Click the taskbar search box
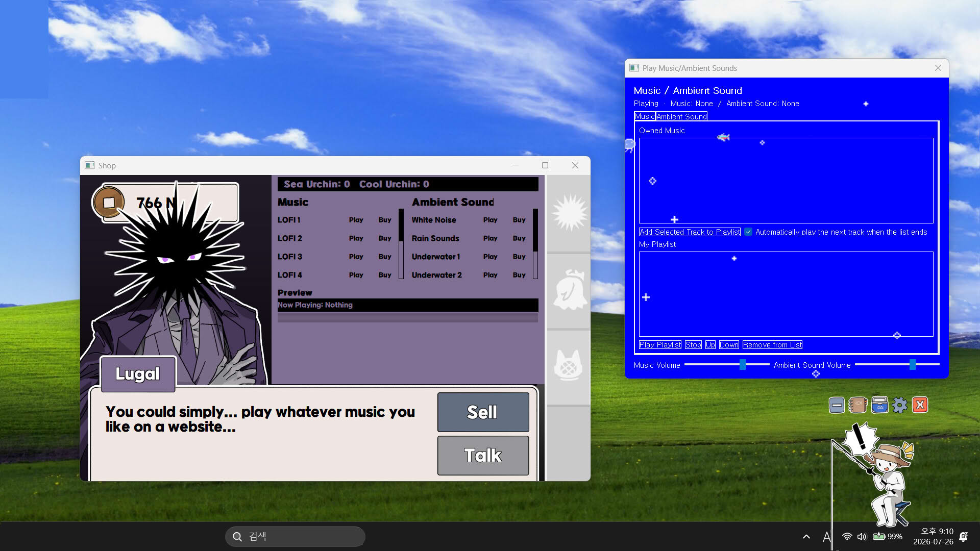 [x=295, y=537]
